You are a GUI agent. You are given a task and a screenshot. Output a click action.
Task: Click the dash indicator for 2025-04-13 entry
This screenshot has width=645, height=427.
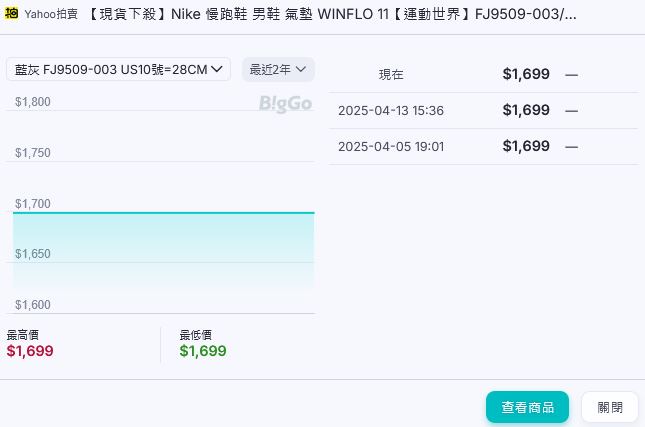point(571,110)
